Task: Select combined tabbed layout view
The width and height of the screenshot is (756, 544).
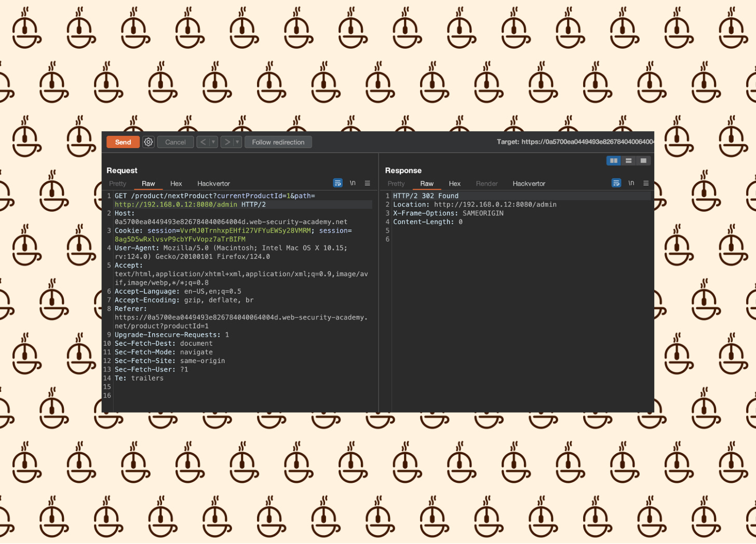Action: tap(643, 161)
